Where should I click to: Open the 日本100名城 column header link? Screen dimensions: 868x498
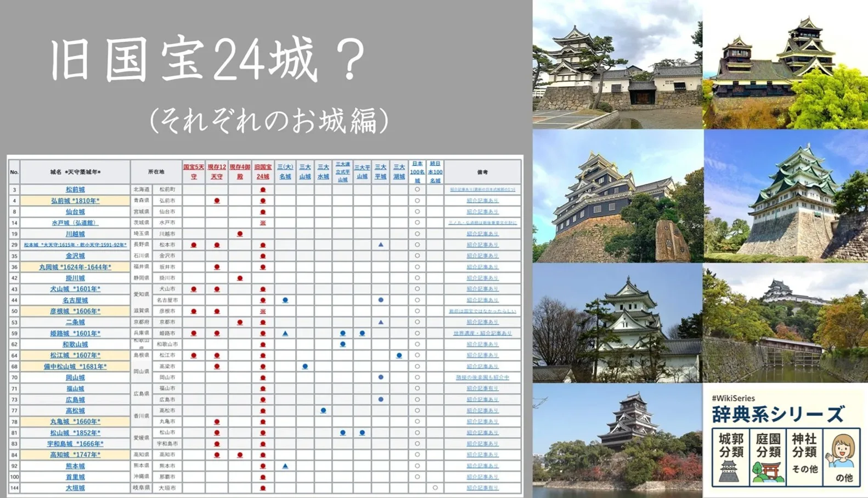tap(417, 172)
